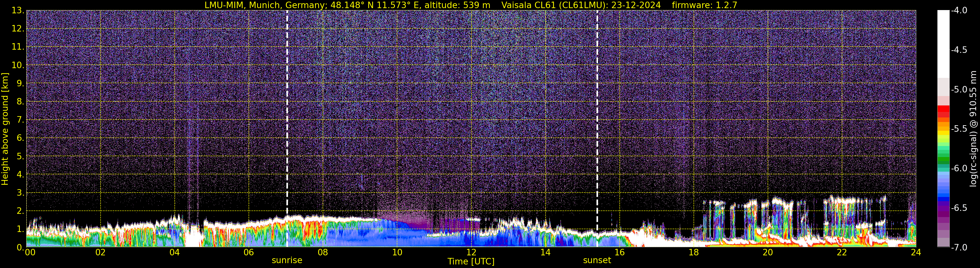Click the '1.' height axis tick label
Image resolution: width=980 pixels, height=268 pixels.
point(20,229)
